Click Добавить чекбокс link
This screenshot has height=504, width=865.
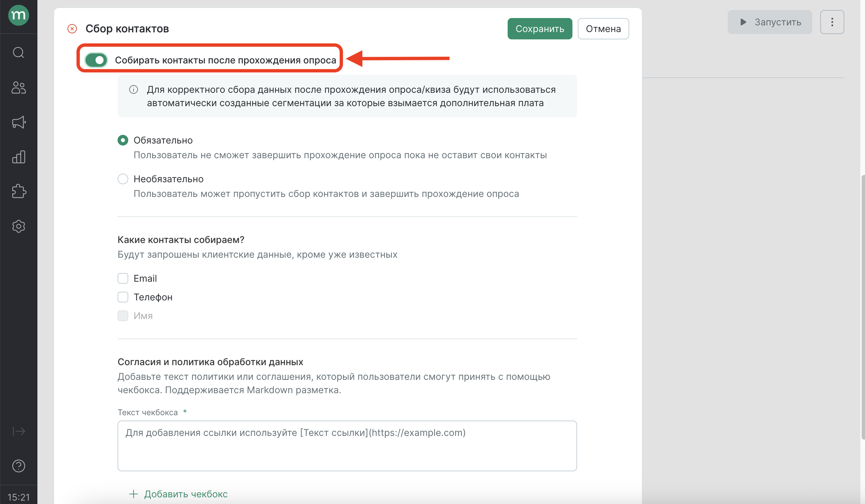pos(178,494)
